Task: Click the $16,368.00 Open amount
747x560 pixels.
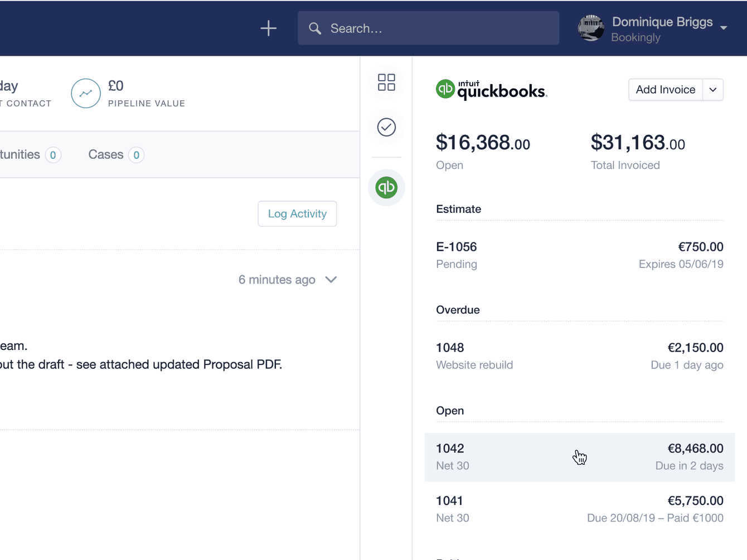Action: pos(483,143)
